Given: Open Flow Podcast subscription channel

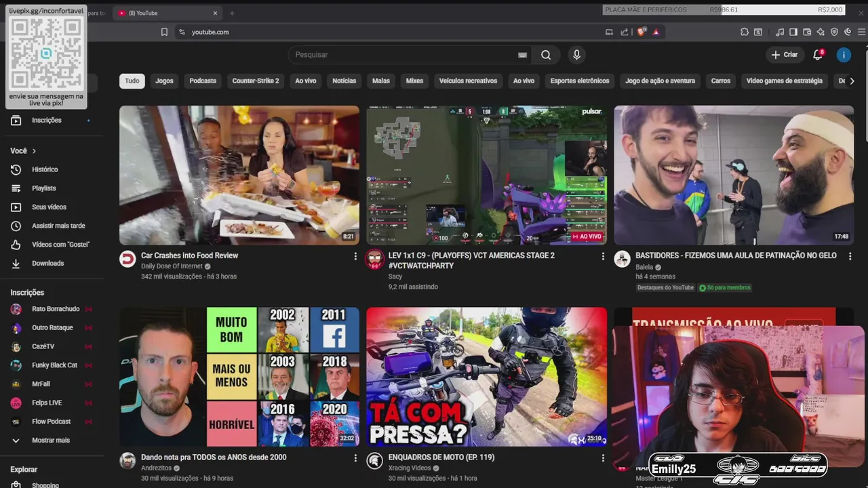Looking at the screenshot, I should click(51, 422).
